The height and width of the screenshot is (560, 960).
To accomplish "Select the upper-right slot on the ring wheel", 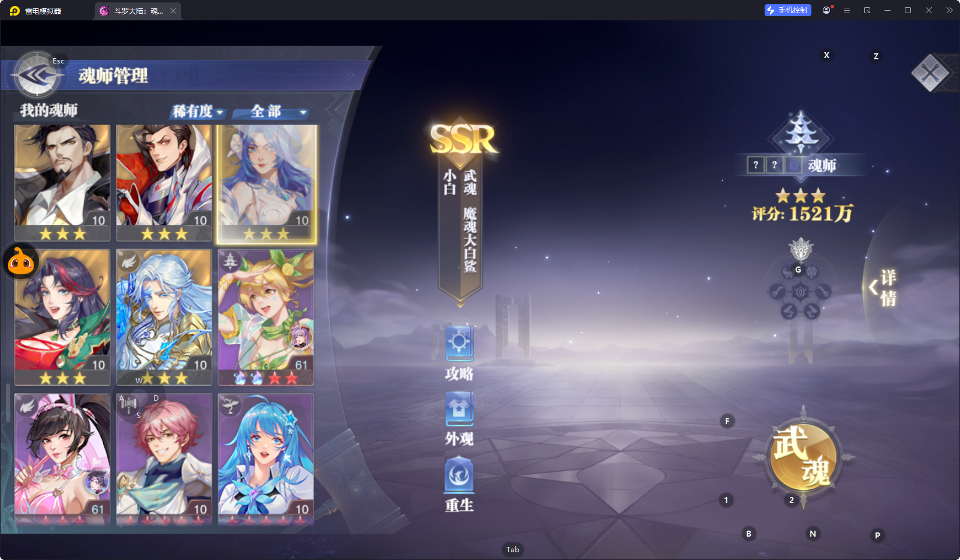I will click(x=812, y=273).
